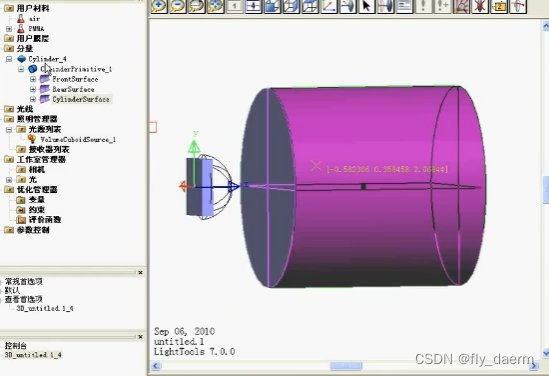
Task: Select 3D_untitled.1_4 under 控制台
Action: tap(33, 355)
